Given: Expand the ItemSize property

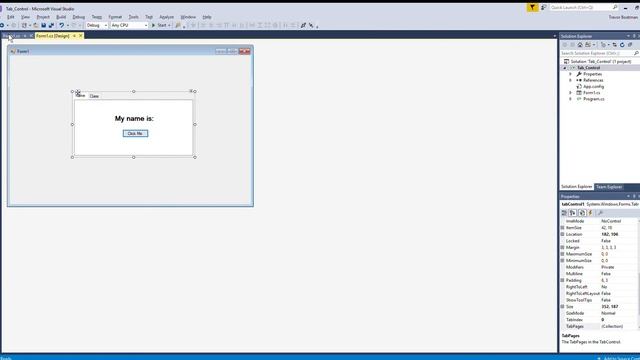Looking at the screenshot, I should tap(562, 228).
